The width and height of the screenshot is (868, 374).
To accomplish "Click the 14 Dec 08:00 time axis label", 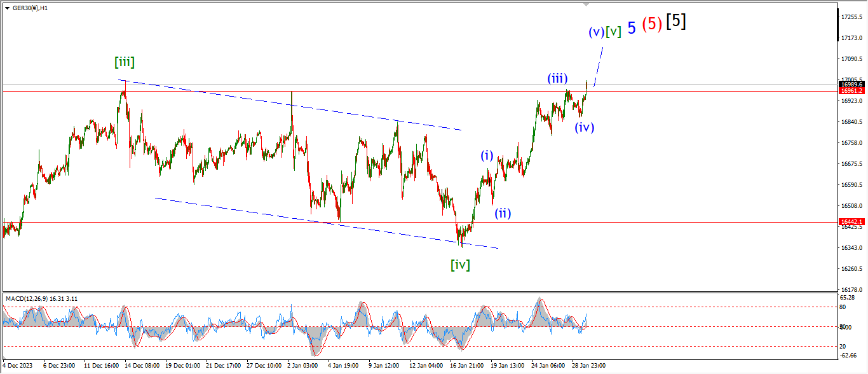I will (144, 366).
